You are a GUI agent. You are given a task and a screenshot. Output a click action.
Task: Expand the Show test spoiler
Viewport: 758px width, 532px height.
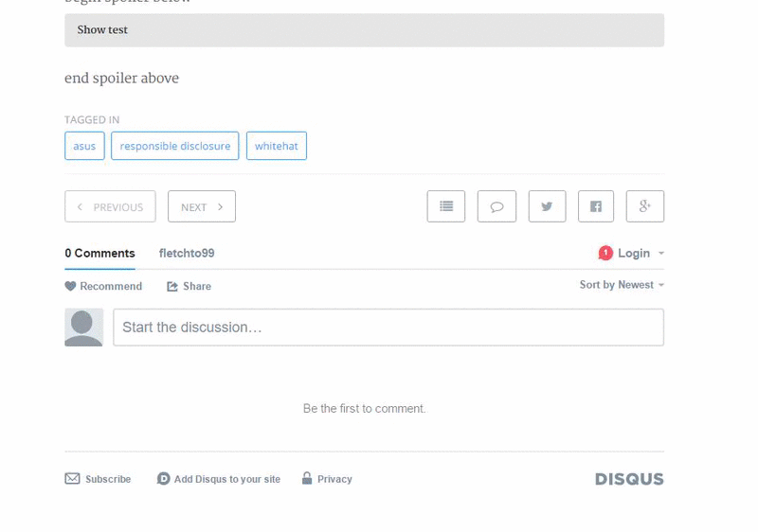(x=364, y=30)
